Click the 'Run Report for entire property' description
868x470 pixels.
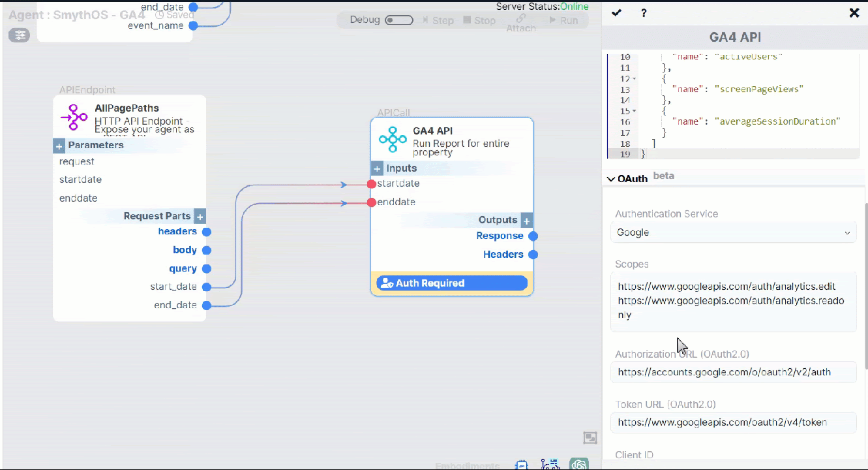click(461, 148)
